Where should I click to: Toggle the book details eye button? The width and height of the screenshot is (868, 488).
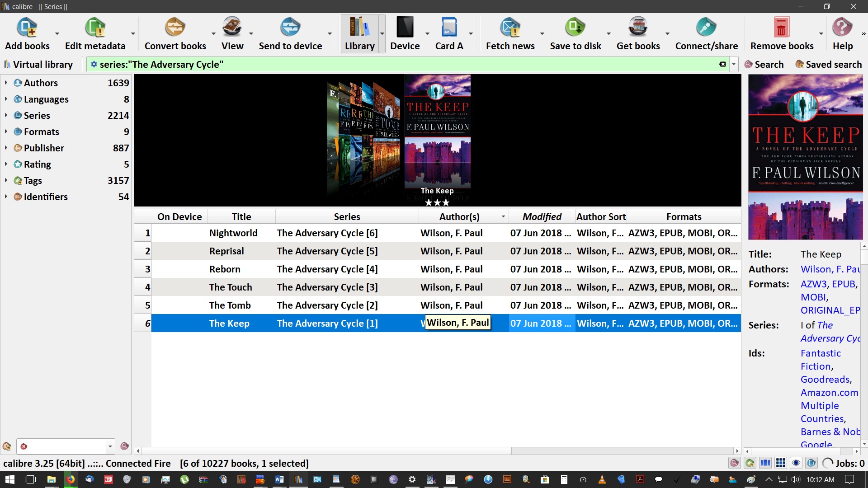796,463
